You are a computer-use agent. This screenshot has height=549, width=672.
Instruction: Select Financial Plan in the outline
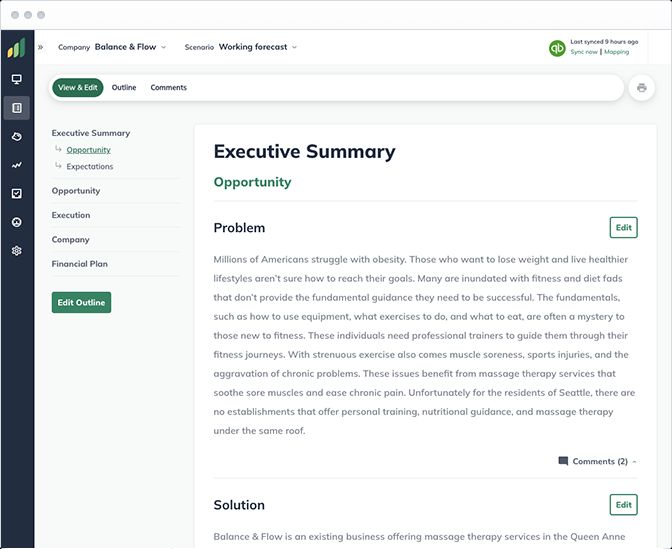(80, 264)
